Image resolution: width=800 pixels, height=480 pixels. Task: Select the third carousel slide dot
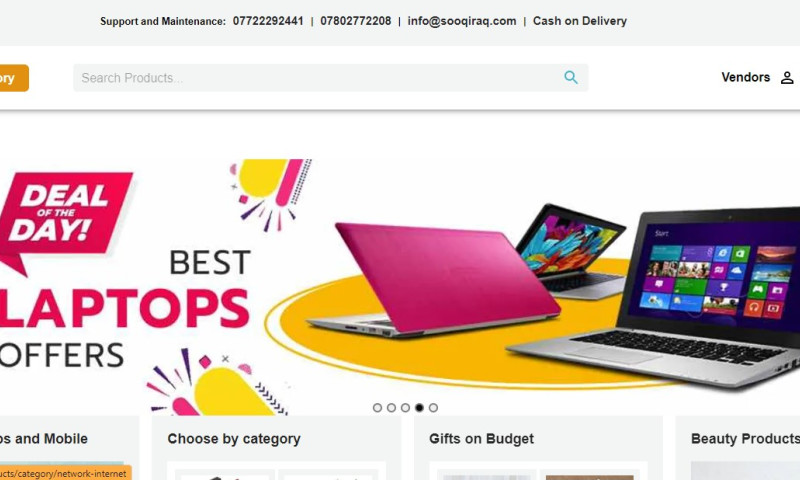click(x=405, y=408)
